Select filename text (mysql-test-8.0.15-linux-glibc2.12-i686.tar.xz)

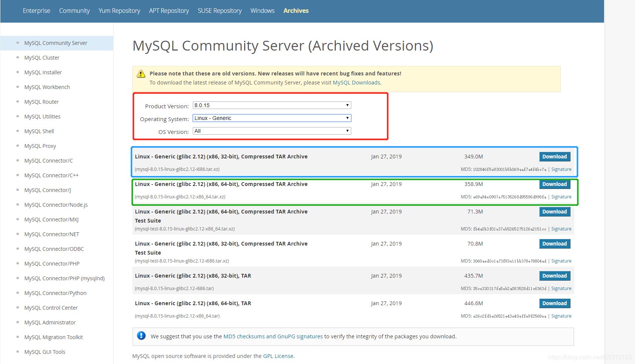tap(182, 261)
